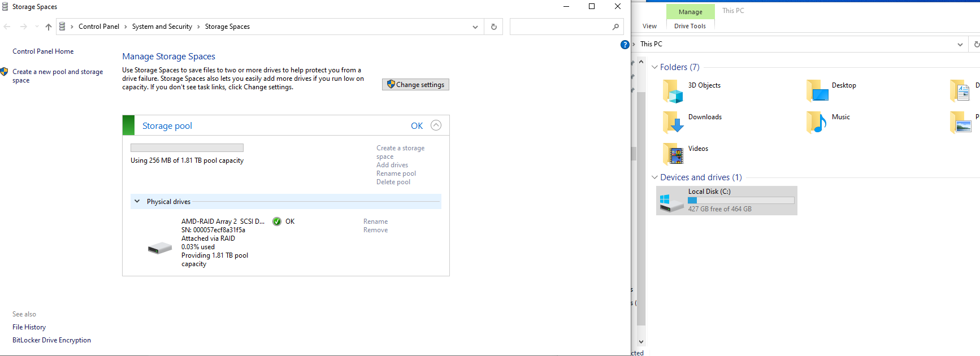Open help with blue question mark icon
This screenshot has height=356, width=980.
click(x=625, y=45)
